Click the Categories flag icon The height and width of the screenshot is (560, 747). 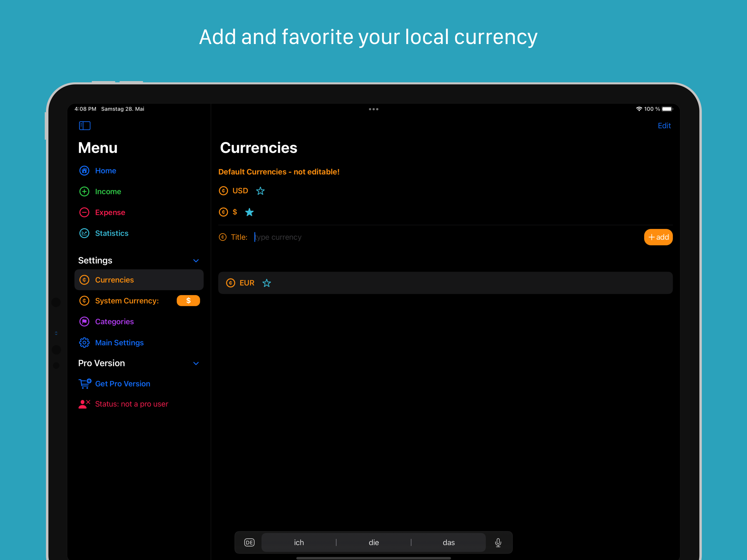tap(84, 322)
